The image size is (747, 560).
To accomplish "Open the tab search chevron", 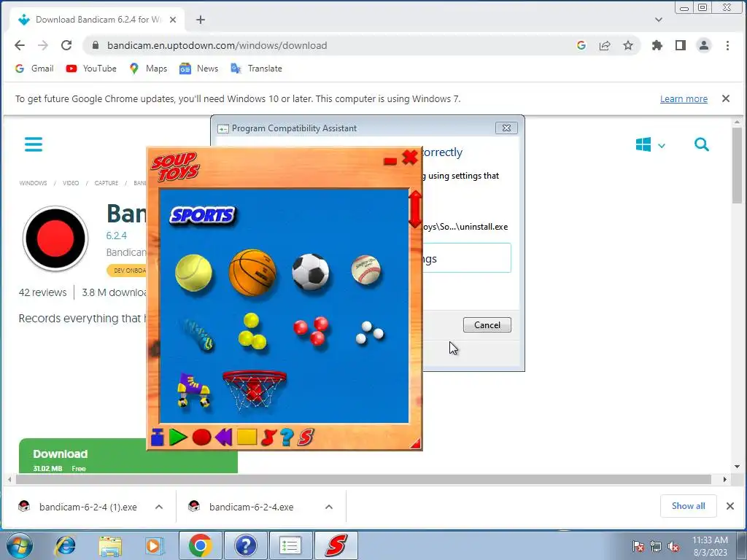I will click(x=659, y=20).
